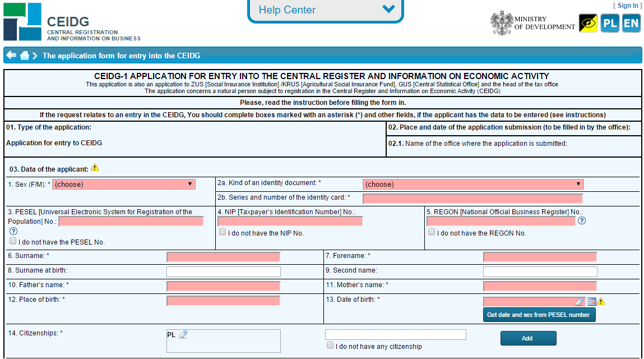Click the CEIDG-1 application form heading
The height and width of the screenshot is (359, 644).
[322, 76]
